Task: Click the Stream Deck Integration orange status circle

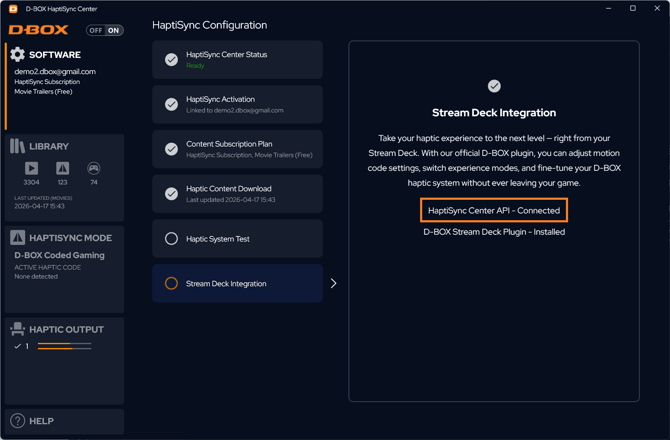Action: click(171, 284)
